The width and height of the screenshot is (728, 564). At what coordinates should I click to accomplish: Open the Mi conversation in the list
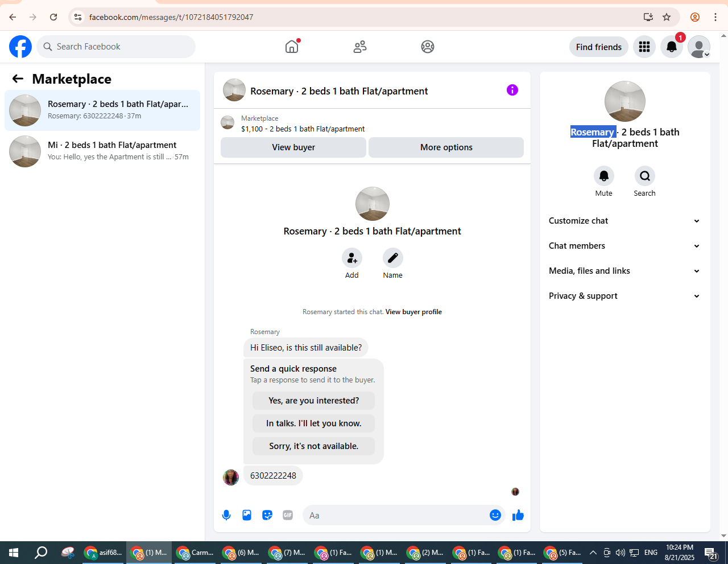pos(102,151)
